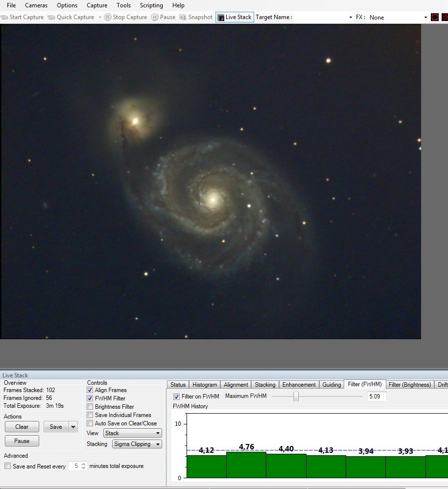The image size is (448, 489).
Task: Click the FWHM History bar labeled 4,76
Action: pyautogui.click(x=246, y=465)
